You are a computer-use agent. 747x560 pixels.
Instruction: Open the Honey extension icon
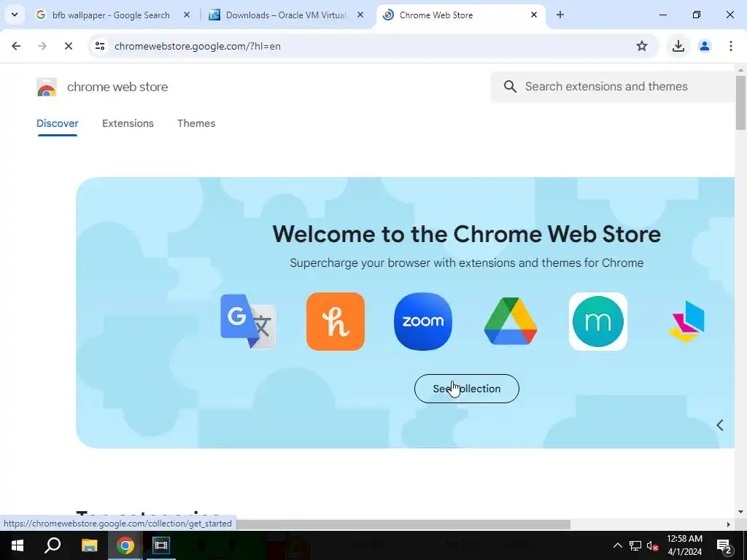pyautogui.click(x=336, y=322)
